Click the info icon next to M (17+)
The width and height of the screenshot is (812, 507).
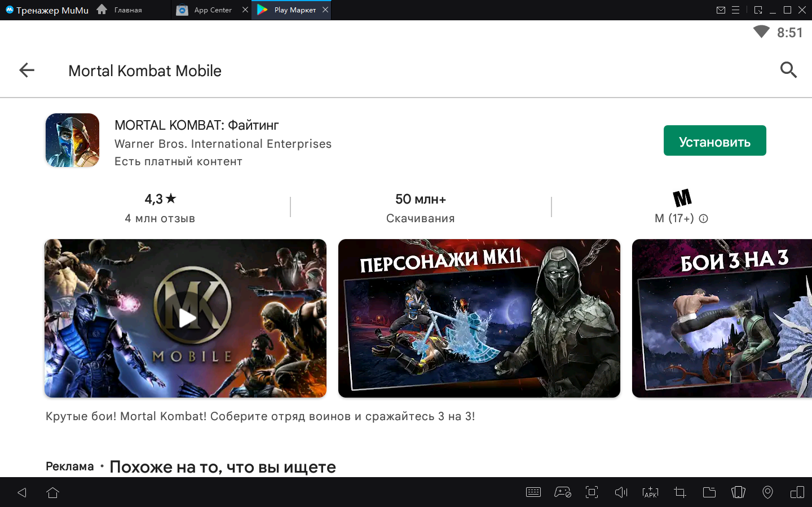[703, 219]
